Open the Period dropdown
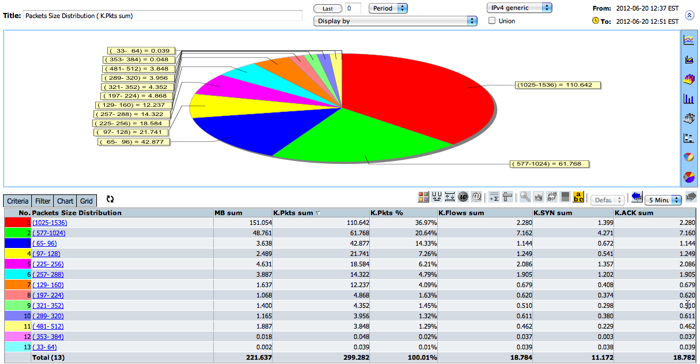Viewport: 700px width, 364px height. click(x=388, y=8)
